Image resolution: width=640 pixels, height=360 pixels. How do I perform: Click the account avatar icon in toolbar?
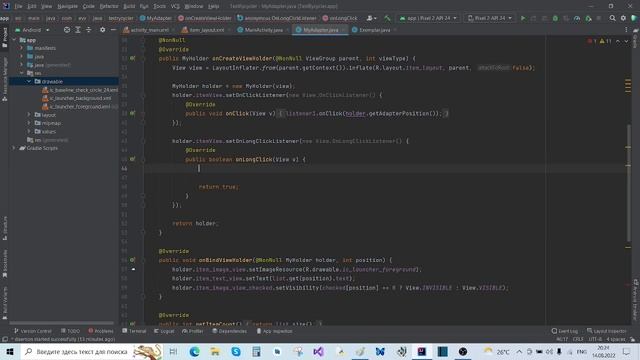point(371,18)
